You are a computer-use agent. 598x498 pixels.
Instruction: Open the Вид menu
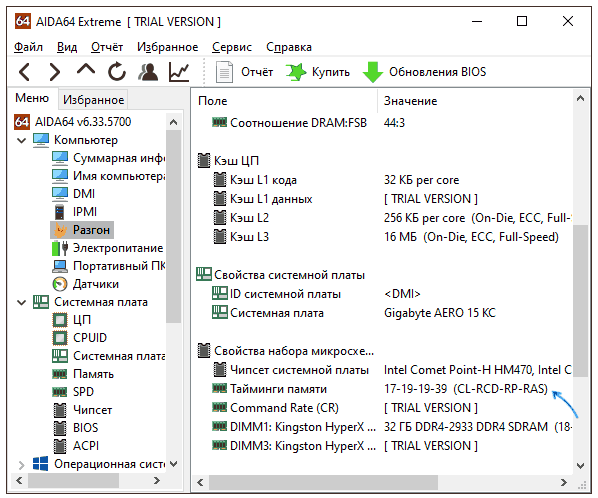click(x=67, y=47)
